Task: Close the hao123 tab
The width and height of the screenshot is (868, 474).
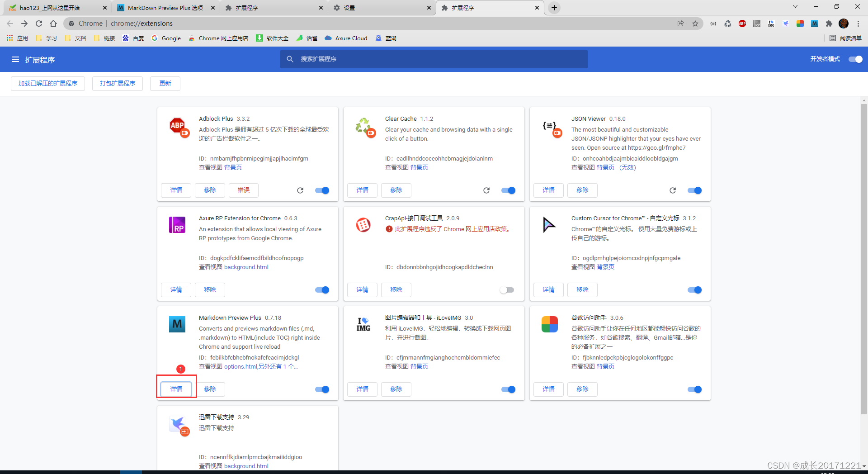Action: 105,8
